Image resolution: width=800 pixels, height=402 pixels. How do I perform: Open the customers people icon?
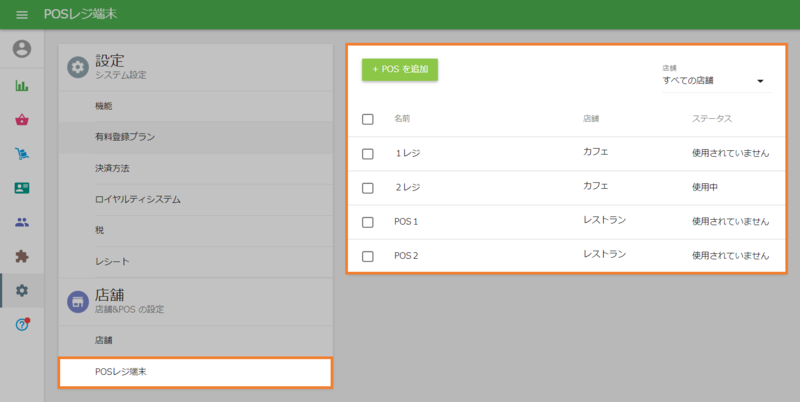tap(22, 222)
